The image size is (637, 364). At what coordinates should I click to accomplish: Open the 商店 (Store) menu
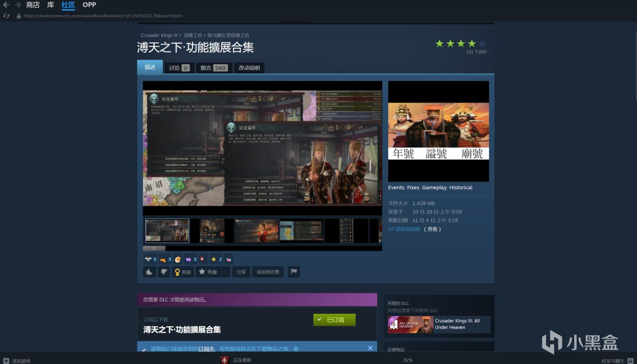tap(33, 5)
